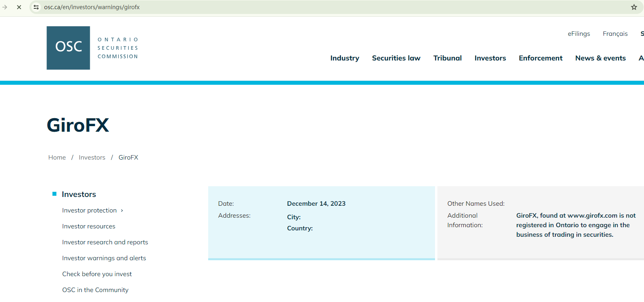This screenshot has height=302, width=644.
Task: Expand the Investor protection chevron
Action: point(122,210)
